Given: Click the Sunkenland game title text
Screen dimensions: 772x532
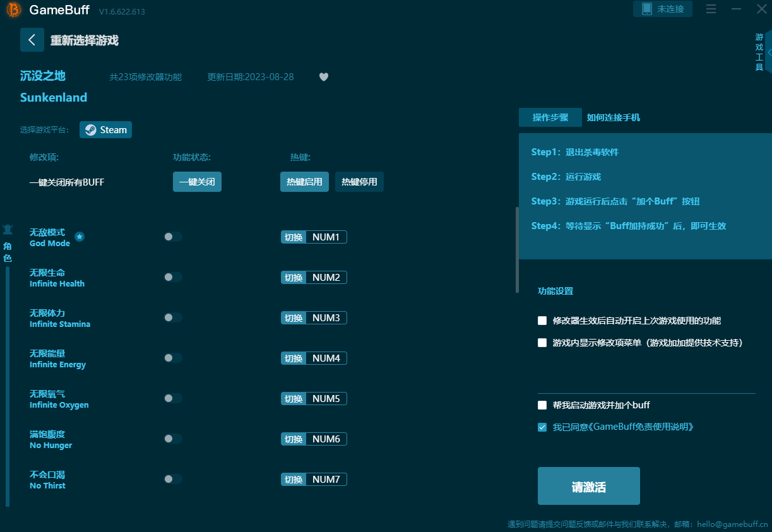Looking at the screenshot, I should (54, 98).
